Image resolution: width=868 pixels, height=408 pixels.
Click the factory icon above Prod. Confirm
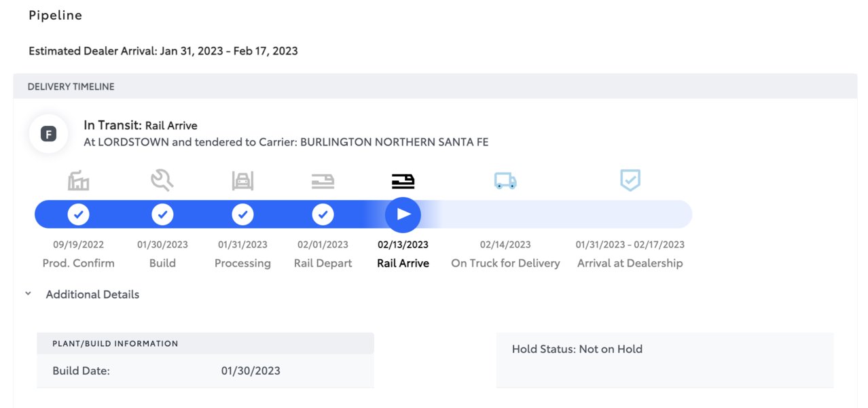79,181
